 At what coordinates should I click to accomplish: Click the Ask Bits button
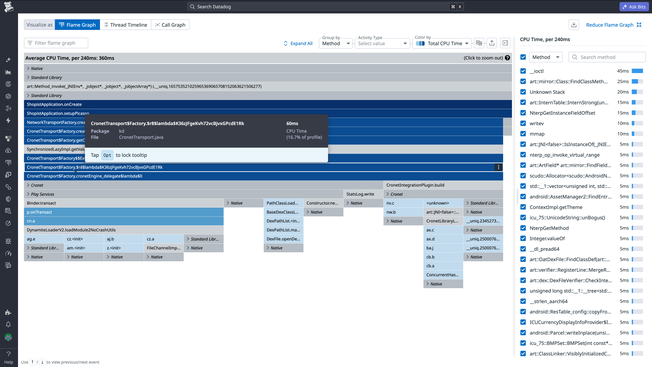coord(634,7)
